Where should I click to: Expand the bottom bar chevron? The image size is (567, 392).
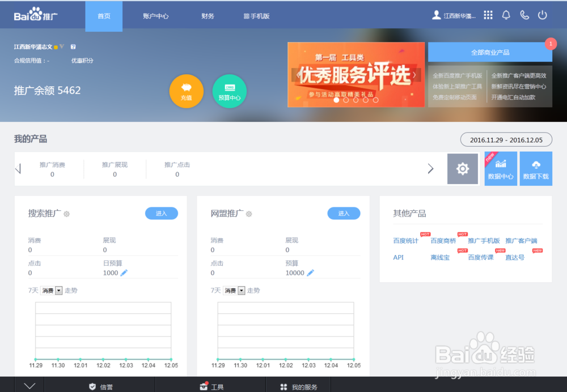[x=29, y=386]
